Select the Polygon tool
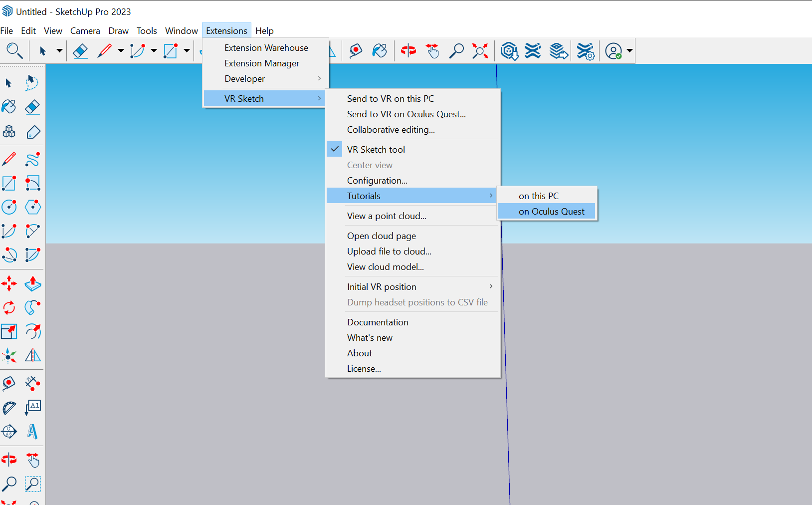Screen dimensions: 812x505 pyautogui.click(x=32, y=207)
